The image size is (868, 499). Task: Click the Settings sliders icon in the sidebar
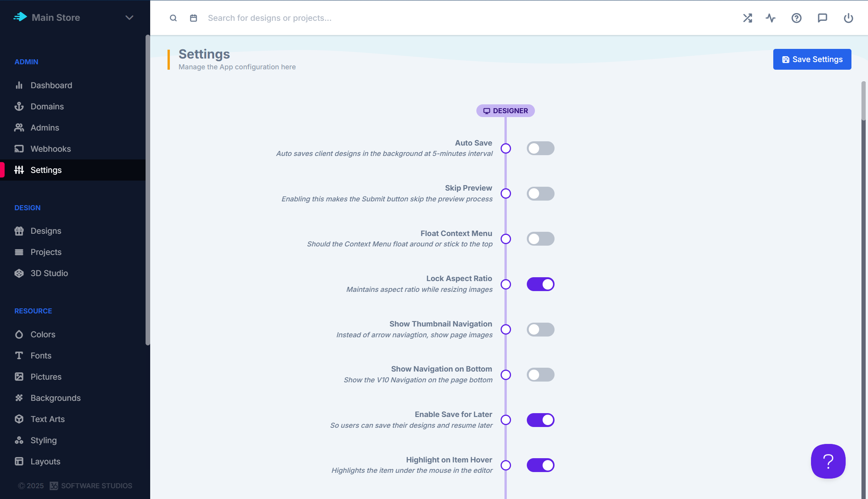(x=19, y=170)
